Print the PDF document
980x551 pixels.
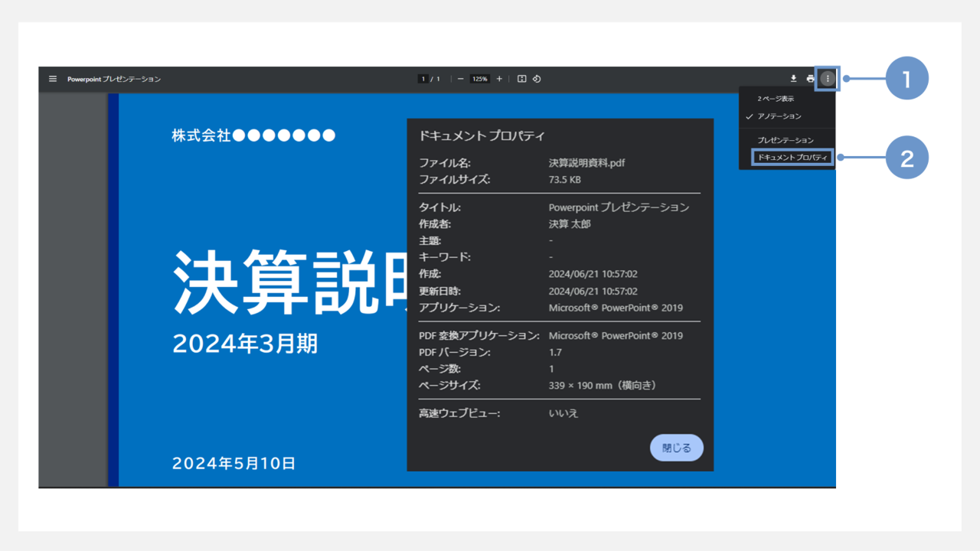click(x=810, y=79)
